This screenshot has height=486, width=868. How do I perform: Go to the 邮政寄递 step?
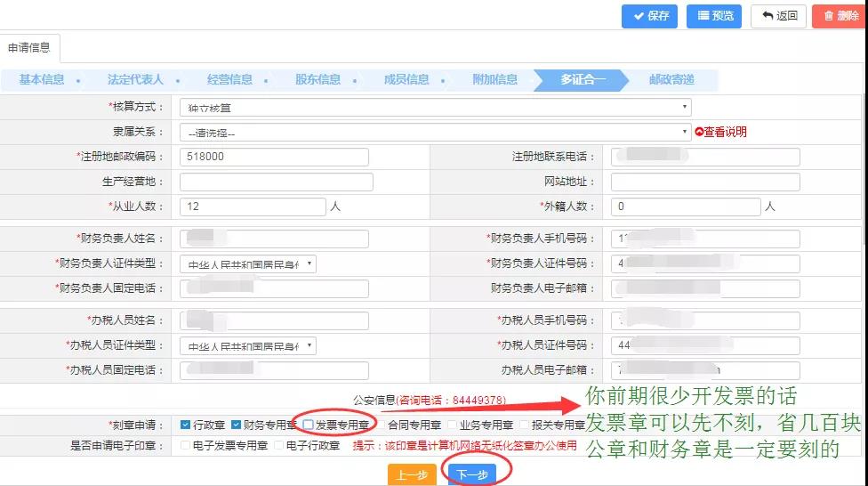click(671, 80)
